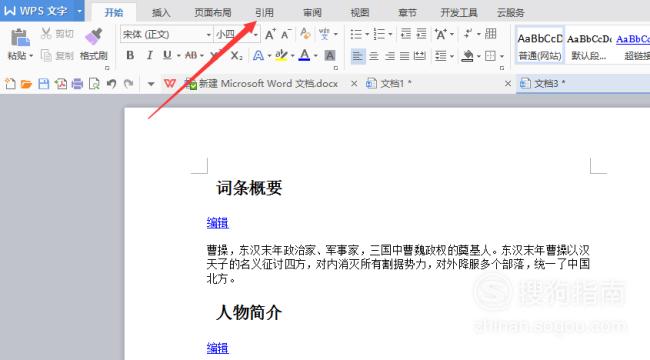This screenshot has width=650, height=360.
Task: Switch to the 审阅 ribbon tab
Action: click(x=312, y=12)
